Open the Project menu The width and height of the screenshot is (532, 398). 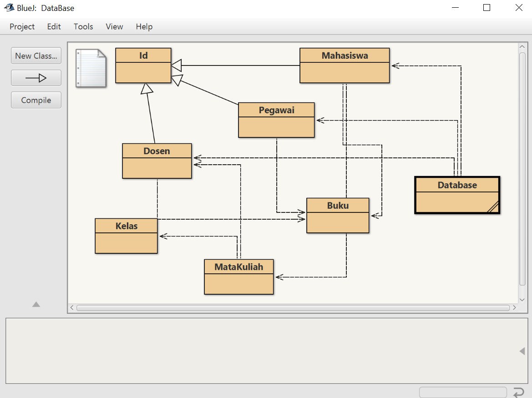tap(22, 26)
